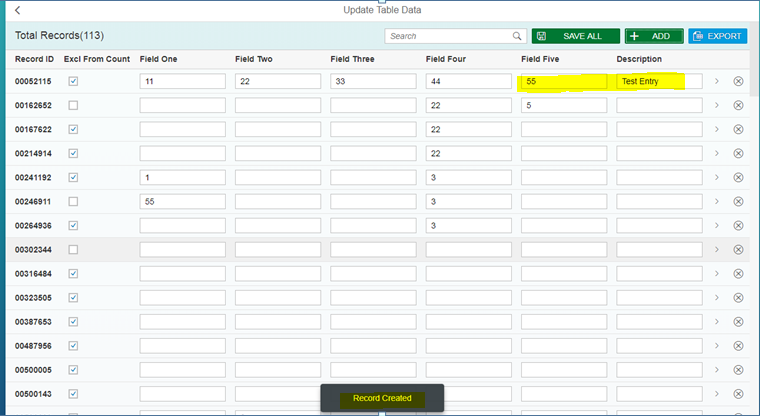760x416 pixels.
Task: Open row details arrow for record 00214914
Action: (716, 153)
